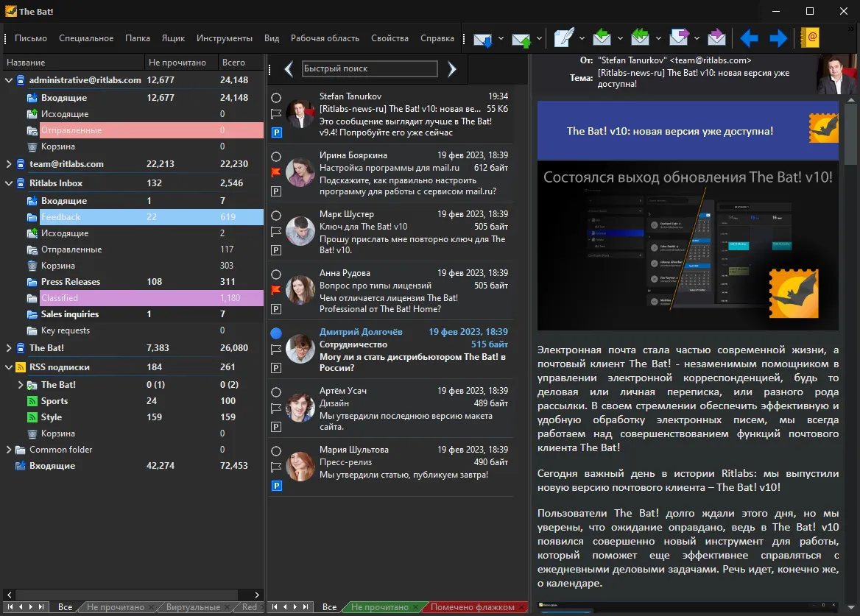This screenshot has width=860, height=616.
Task: Click the Forward icon with purple arrow and page
Action: coord(678,38)
